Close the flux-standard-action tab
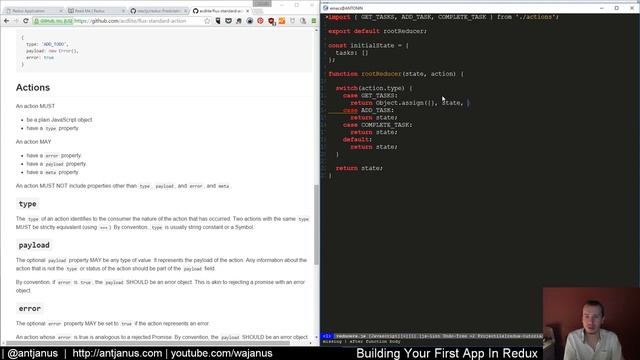 pyautogui.click(x=247, y=11)
